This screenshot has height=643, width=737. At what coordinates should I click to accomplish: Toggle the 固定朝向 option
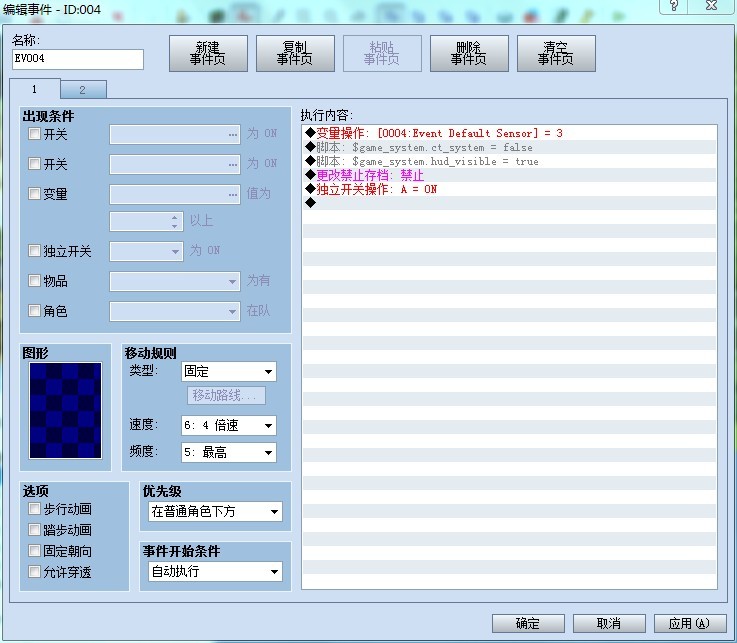click(34, 550)
